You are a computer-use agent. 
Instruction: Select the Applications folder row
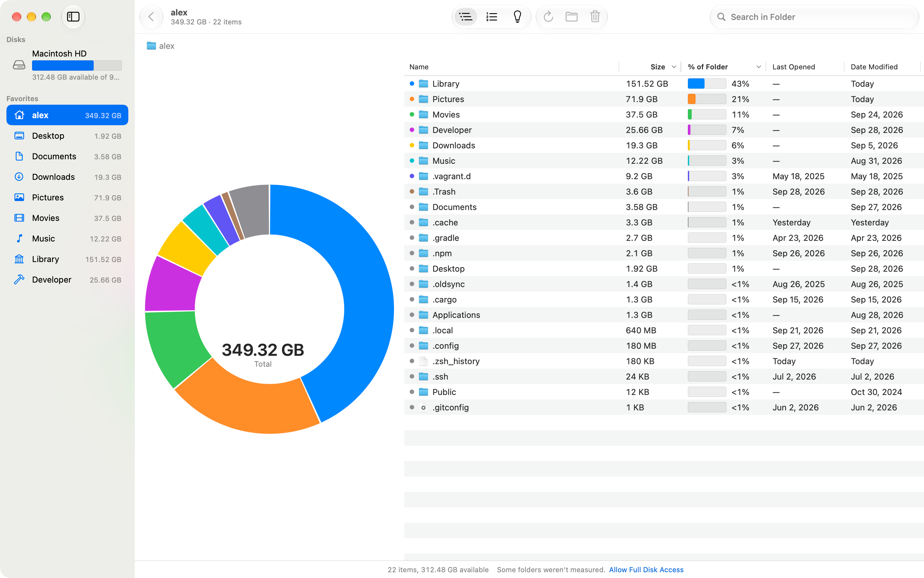(x=663, y=315)
